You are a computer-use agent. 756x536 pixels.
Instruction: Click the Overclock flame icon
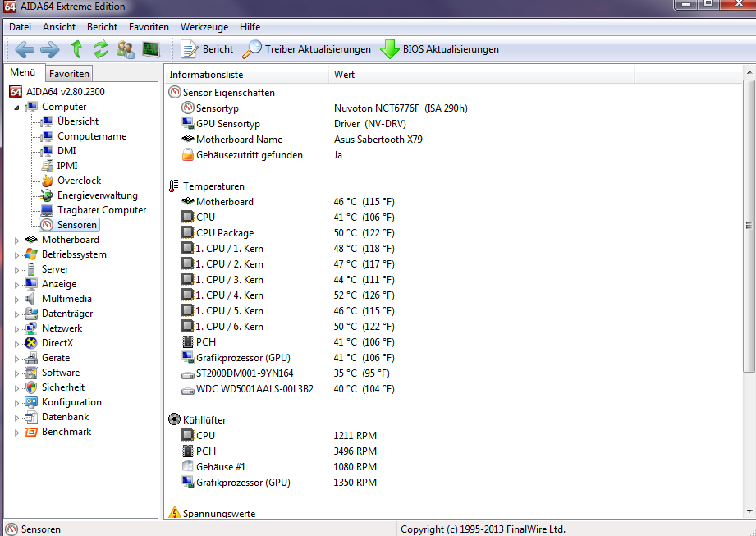tap(48, 181)
